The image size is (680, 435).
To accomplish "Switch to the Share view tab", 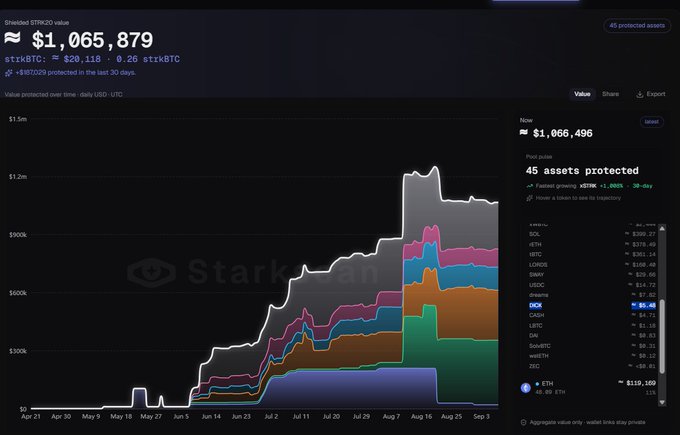I will pos(610,94).
